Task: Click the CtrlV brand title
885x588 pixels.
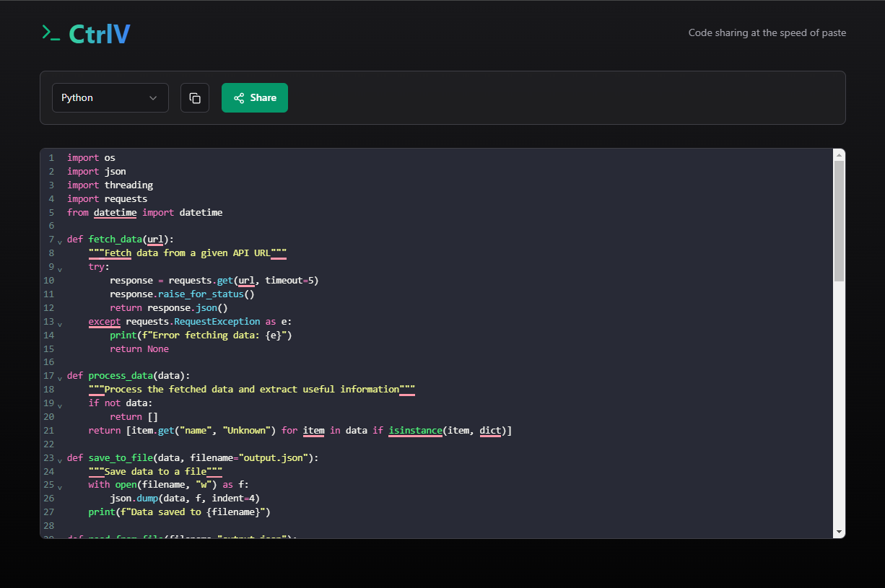Action: point(100,33)
